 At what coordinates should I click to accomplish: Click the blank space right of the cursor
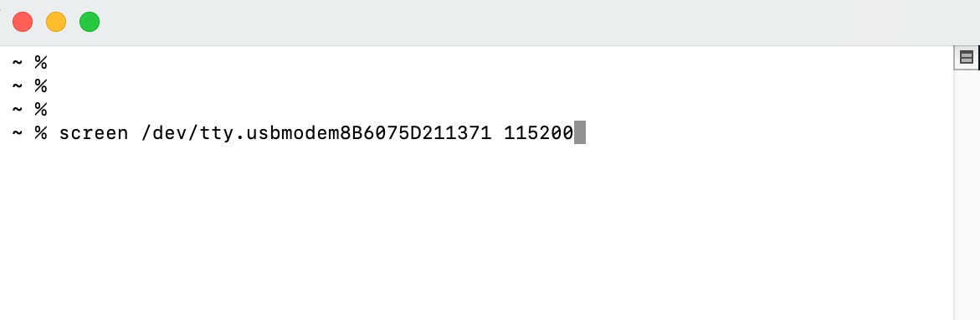(769, 132)
